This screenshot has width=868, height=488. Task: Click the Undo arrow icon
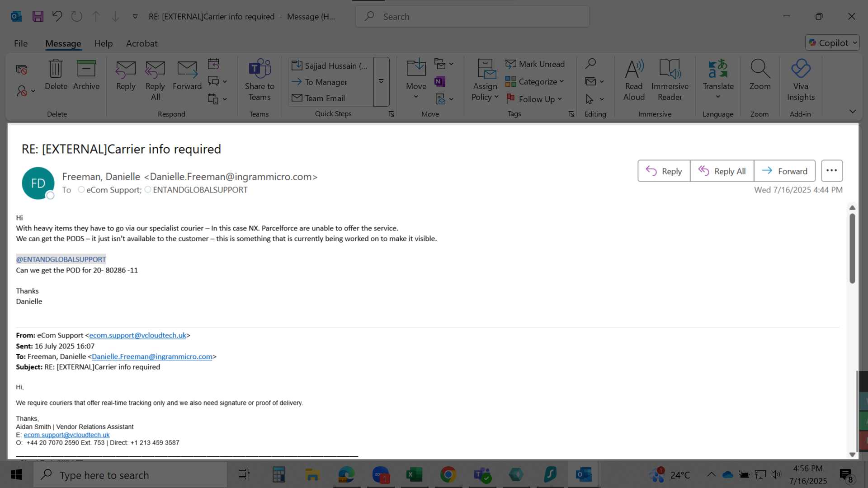(57, 17)
